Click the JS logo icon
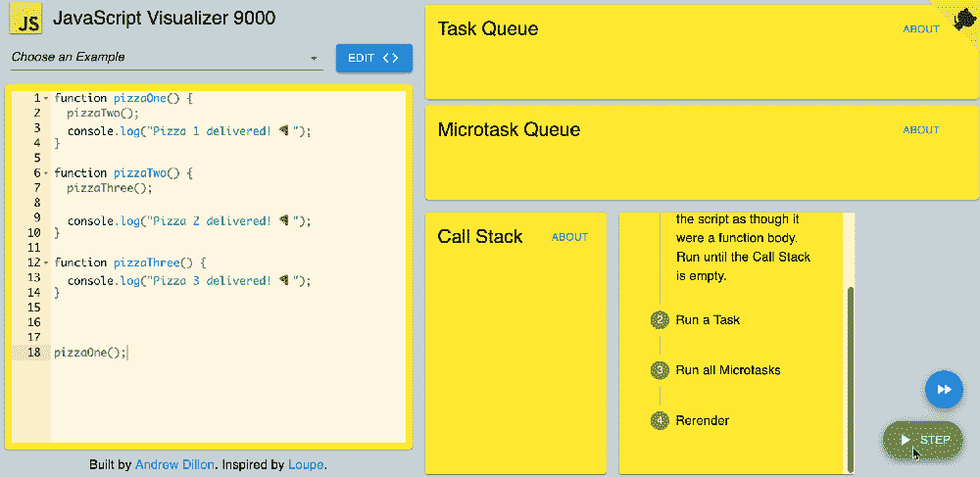Image resolution: width=980 pixels, height=477 pixels. click(x=25, y=20)
